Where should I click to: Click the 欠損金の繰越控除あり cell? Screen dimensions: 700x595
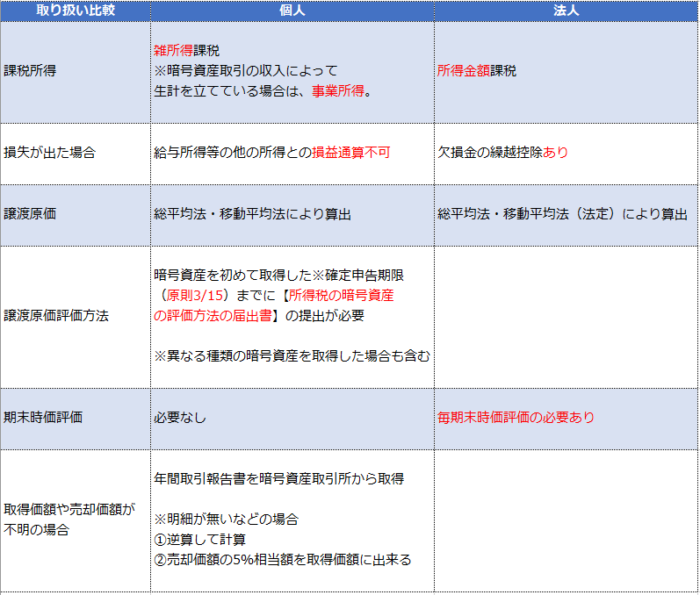(x=503, y=152)
